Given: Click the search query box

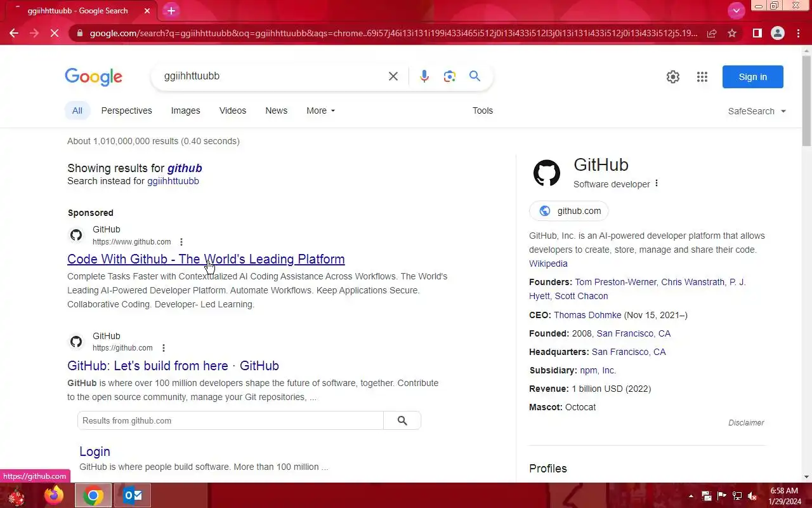Looking at the screenshot, I should point(270,76).
